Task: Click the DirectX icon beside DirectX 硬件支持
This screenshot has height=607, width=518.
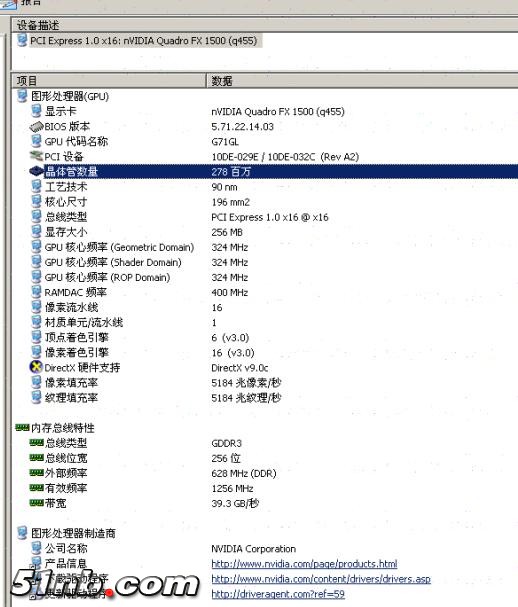Action: coord(36,367)
